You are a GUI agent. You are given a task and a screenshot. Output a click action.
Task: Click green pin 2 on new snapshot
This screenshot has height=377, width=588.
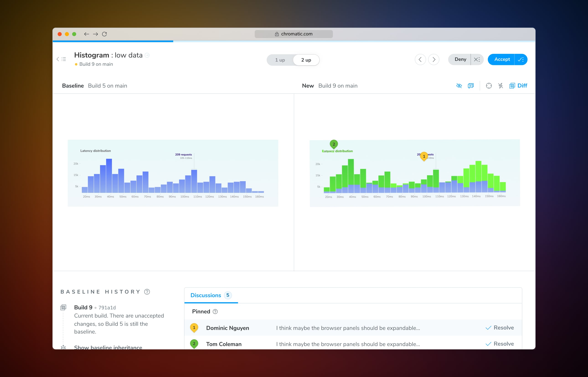(x=334, y=144)
